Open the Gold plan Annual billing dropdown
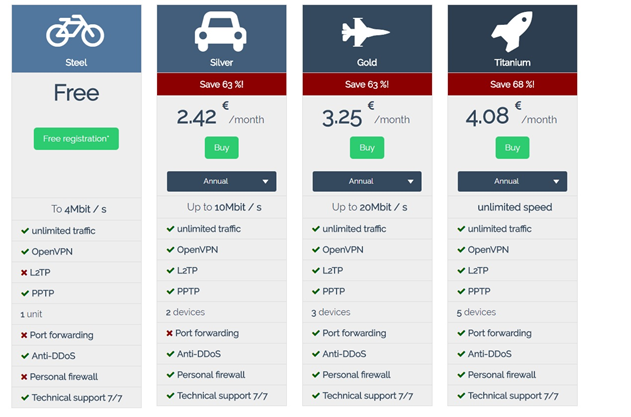Image resolution: width=631 pixels, height=417 pixels. point(367,181)
